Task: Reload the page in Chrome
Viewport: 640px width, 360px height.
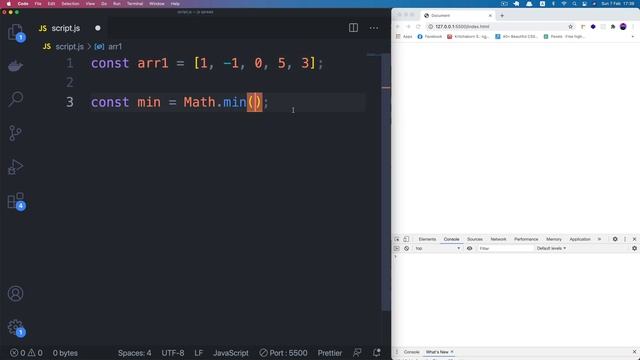Action: coord(418,27)
